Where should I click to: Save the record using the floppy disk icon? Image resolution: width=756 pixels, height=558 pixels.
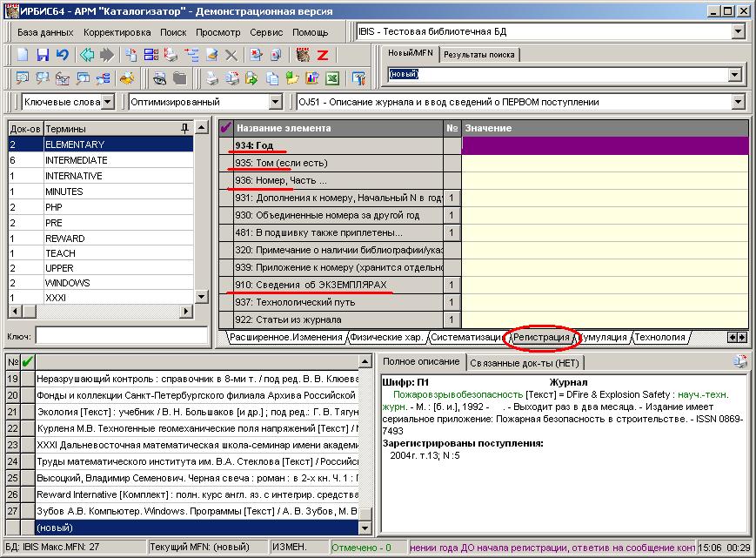[x=43, y=55]
